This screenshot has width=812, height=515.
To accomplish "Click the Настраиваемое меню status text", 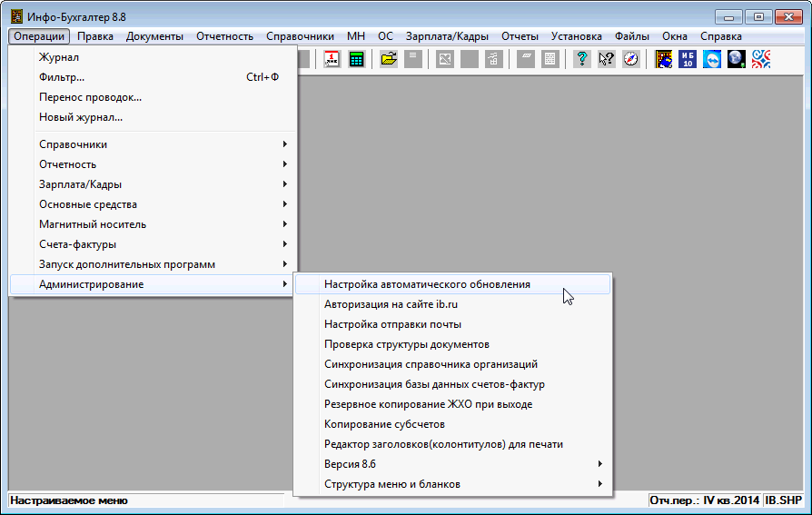I will [69, 500].
